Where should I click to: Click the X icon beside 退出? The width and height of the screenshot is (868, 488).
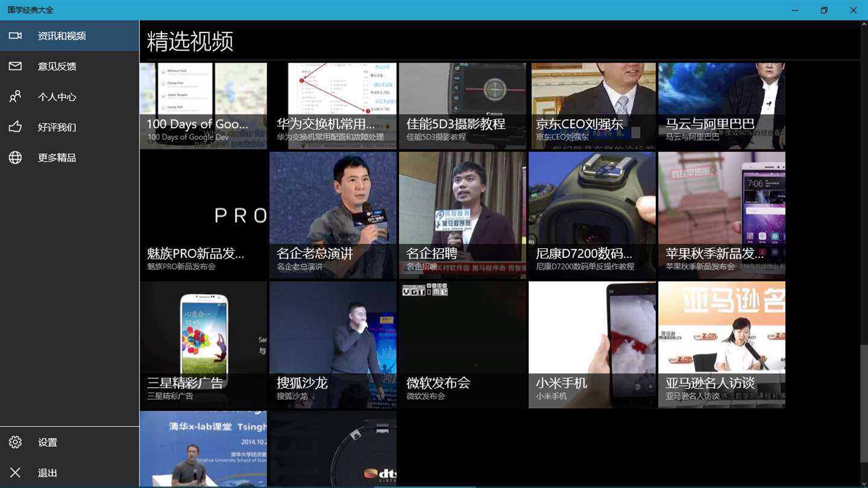(x=15, y=473)
